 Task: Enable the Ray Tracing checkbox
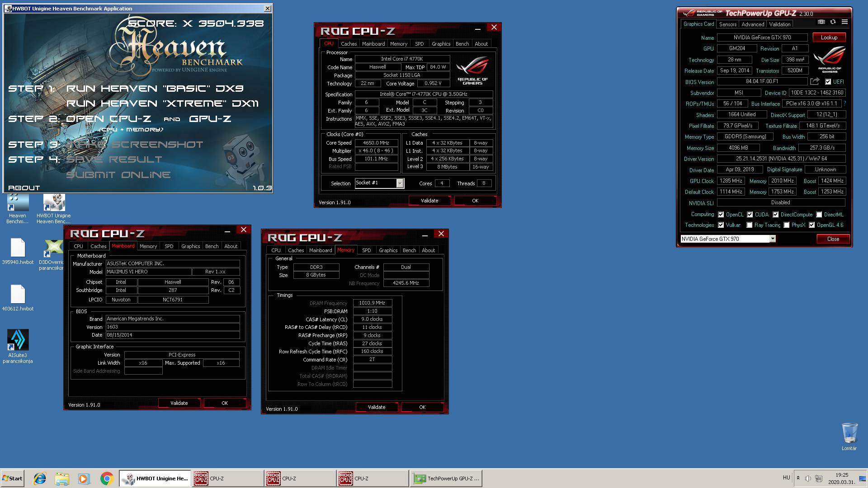click(x=750, y=225)
